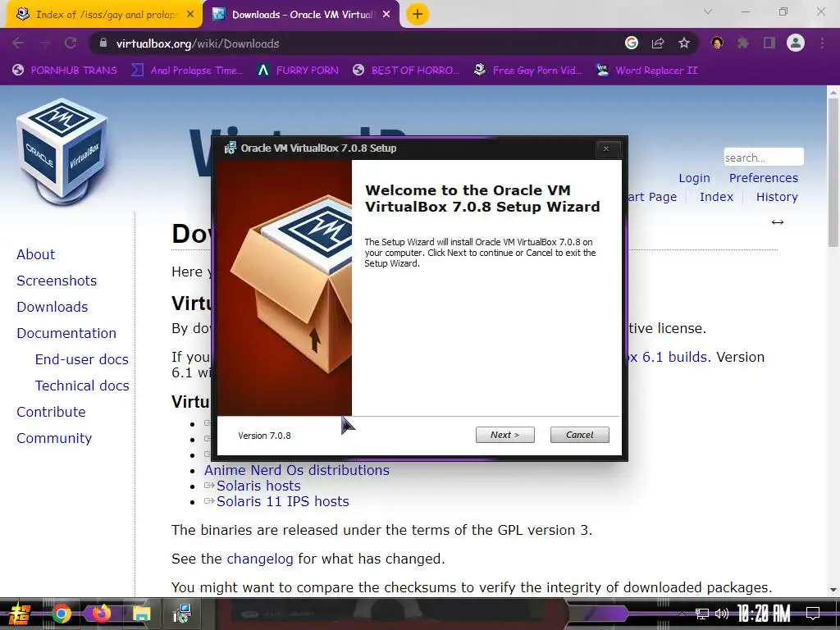
Task: Open Google Chrome from the taskbar
Action: pyautogui.click(x=62, y=614)
